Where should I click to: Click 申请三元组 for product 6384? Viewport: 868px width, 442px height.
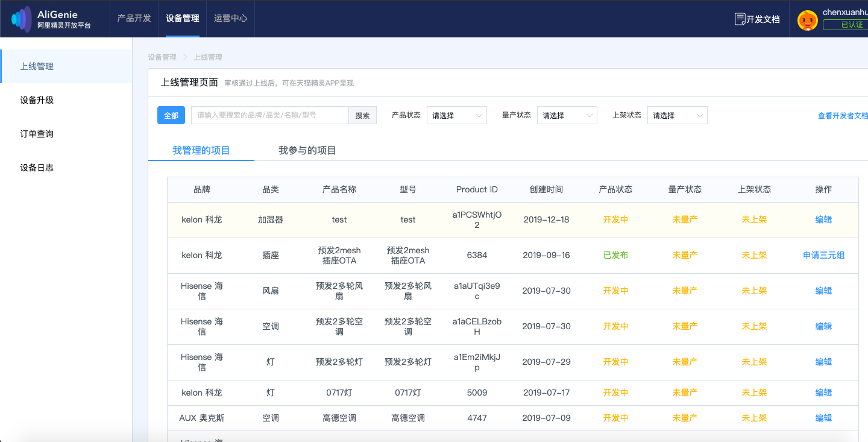click(x=823, y=255)
